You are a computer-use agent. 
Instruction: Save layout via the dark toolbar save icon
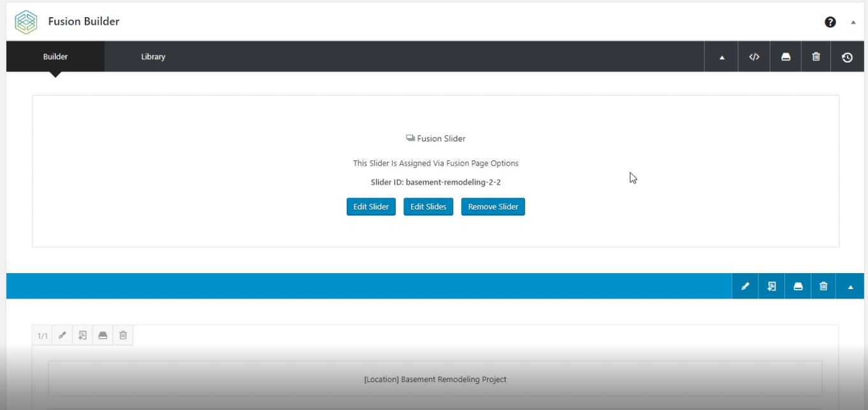pyautogui.click(x=785, y=57)
